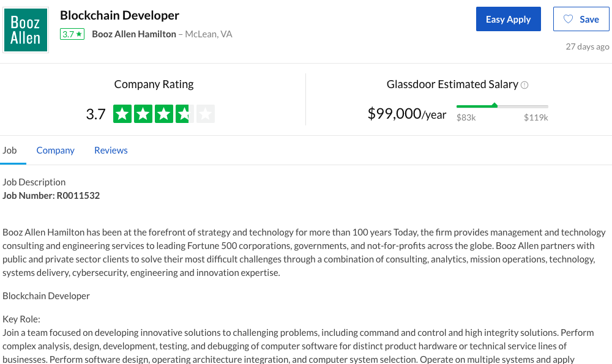Image resolution: width=612 pixels, height=364 pixels.
Task: Click the salary range slider bar
Action: coord(502,106)
